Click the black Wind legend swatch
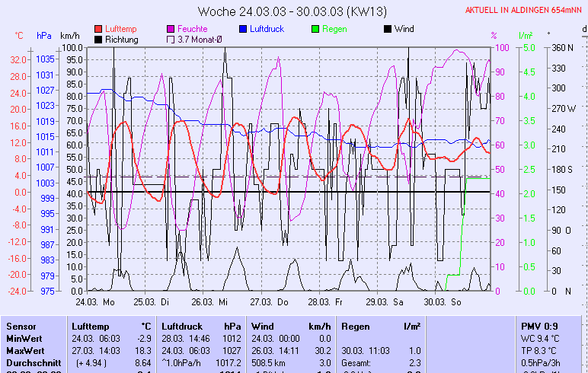 click(388, 29)
